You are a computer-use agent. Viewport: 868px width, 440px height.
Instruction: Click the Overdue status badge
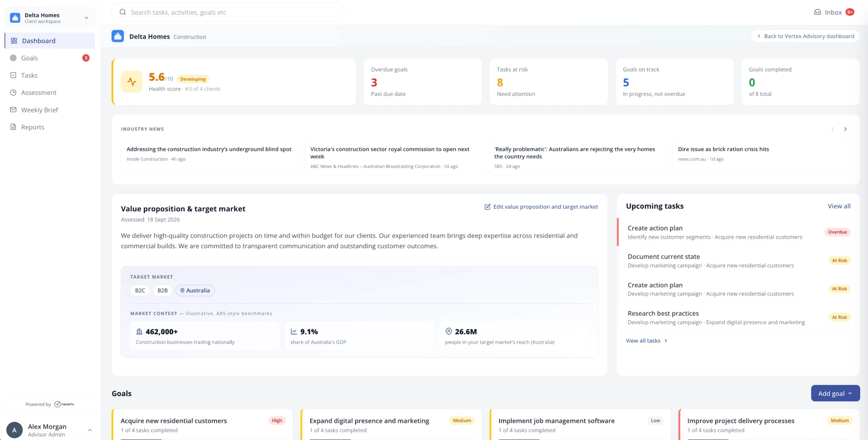click(x=837, y=232)
